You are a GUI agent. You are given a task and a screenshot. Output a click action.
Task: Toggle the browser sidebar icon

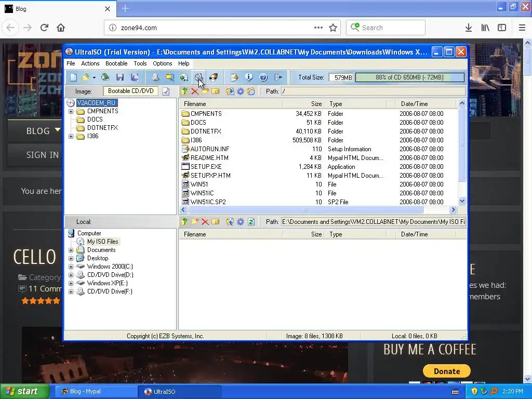click(x=502, y=28)
